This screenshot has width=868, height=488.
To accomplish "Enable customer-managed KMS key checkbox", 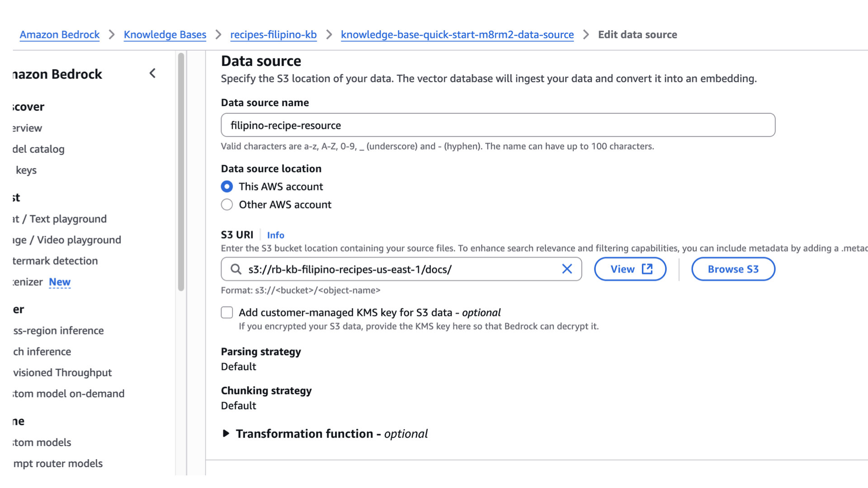I will (227, 313).
